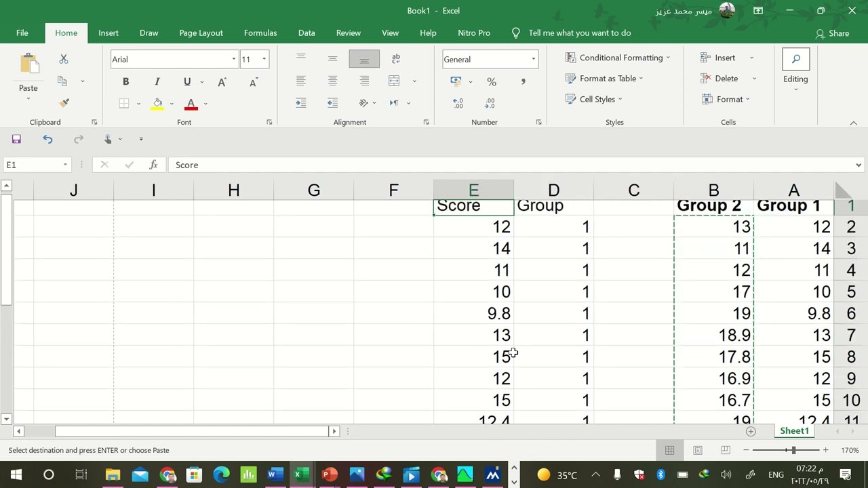Switch to the Insert tab
This screenshot has height=488, width=868.
[108, 33]
